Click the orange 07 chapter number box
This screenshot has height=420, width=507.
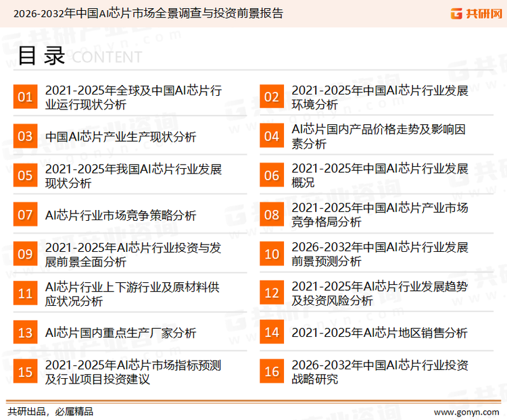(25, 215)
